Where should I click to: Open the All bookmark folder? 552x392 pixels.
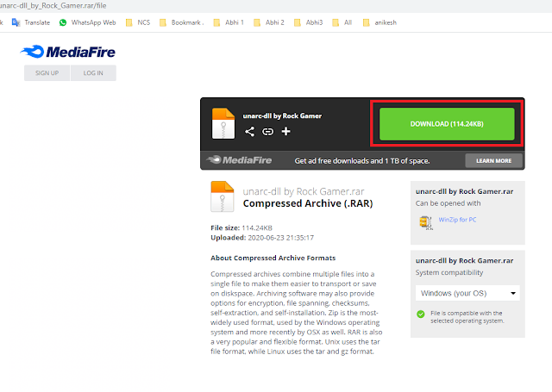click(342, 22)
